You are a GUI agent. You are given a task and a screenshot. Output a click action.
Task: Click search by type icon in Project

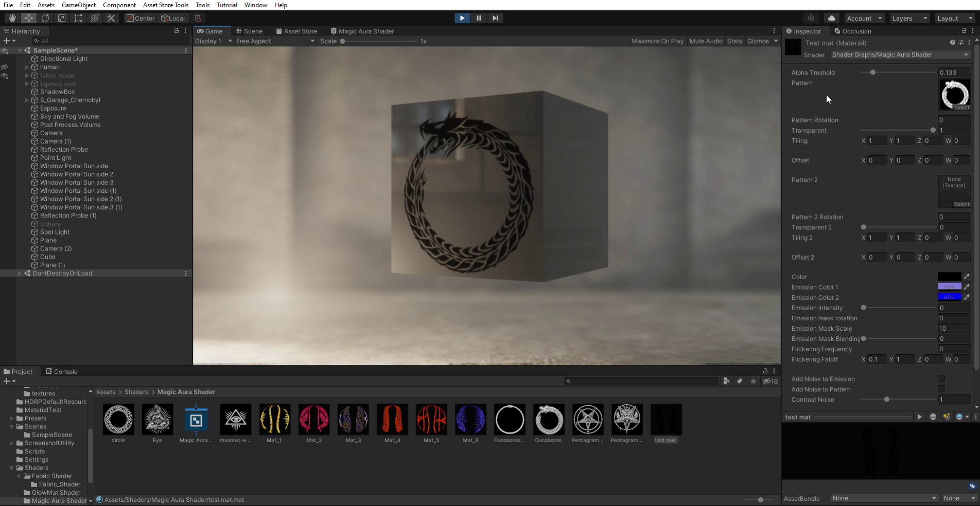point(726,381)
